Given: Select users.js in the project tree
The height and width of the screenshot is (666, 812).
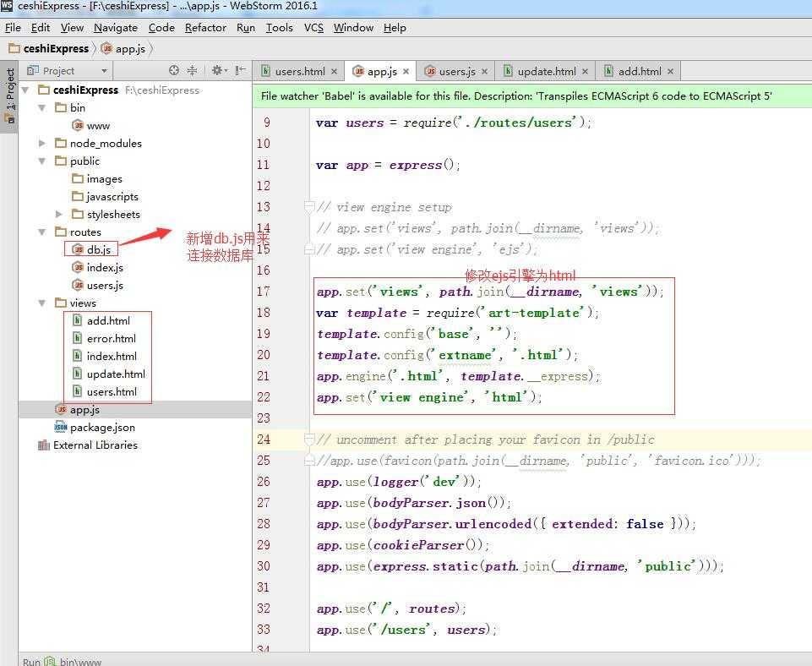Looking at the screenshot, I should pos(98,286).
